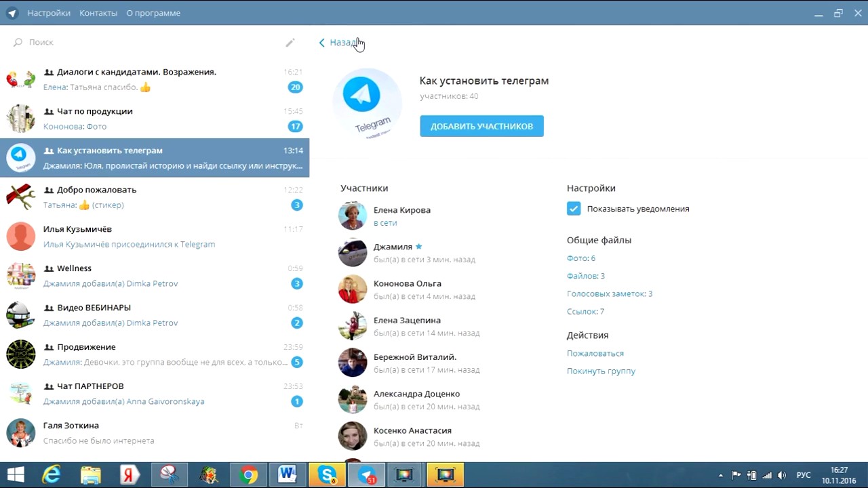Open shared Фото: 6 link
The height and width of the screenshot is (488, 868).
tap(581, 258)
